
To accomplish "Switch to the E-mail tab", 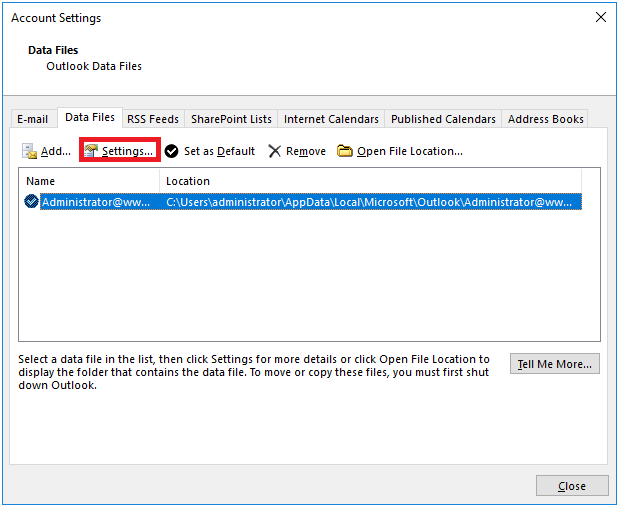I will tap(33, 119).
